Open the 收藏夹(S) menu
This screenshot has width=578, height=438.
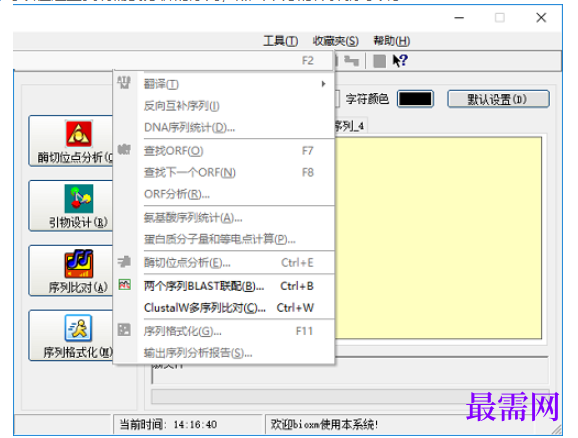[335, 41]
